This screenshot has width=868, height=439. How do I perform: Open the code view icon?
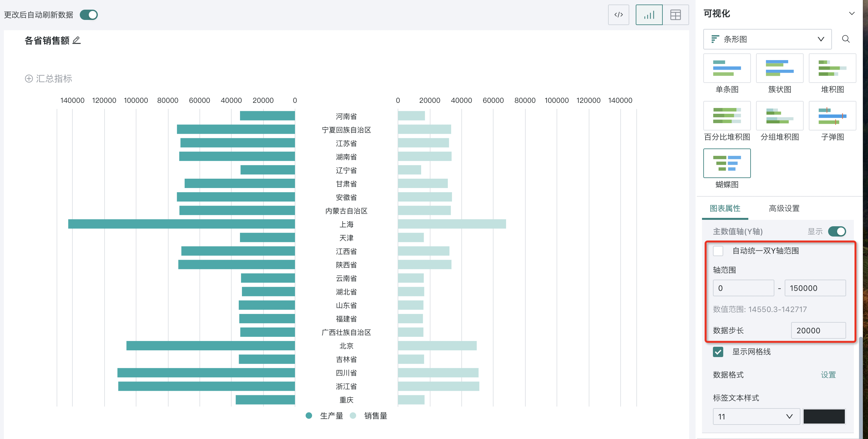pyautogui.click(x=618, y=15)
